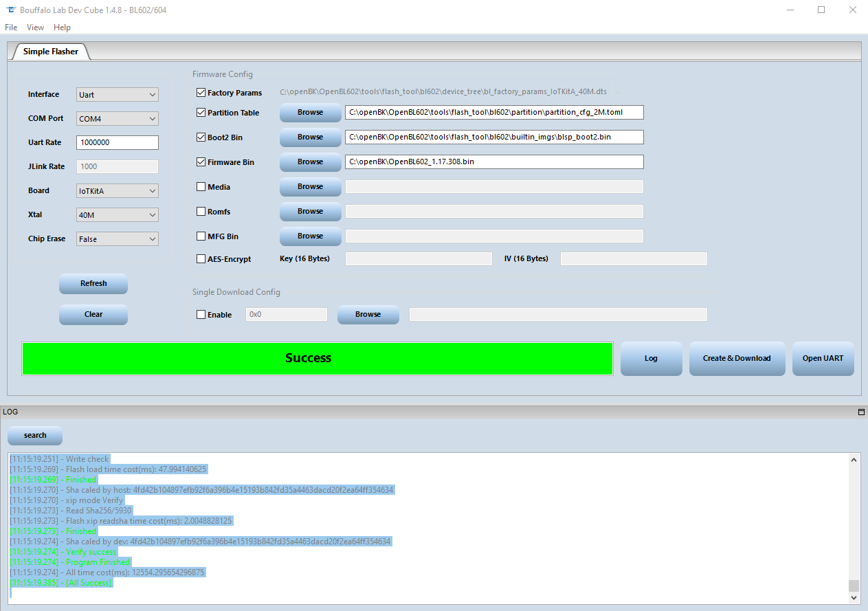Expand the Chip Erase dropdown showing False

(118, 239)
